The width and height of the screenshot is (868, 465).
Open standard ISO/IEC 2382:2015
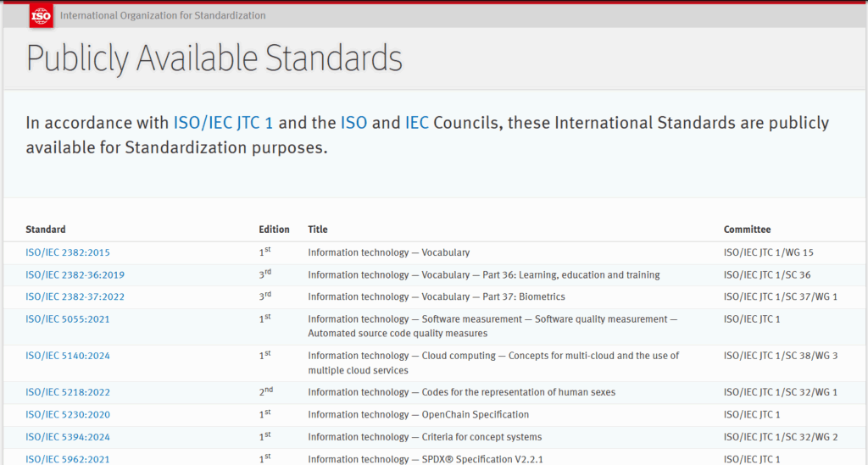pyautogui.click(x=68, y=252)
